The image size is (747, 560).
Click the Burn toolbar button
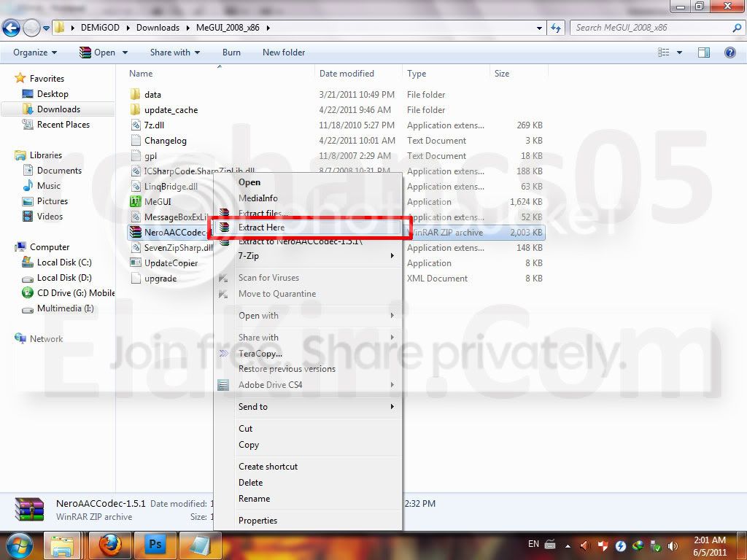(x=231, y=52)
